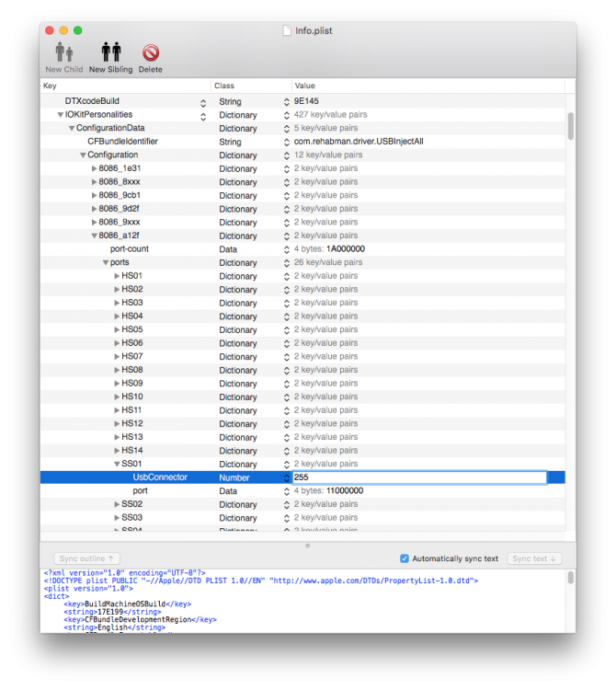Collapse the IOKitPersonalities node

(x=61, y=115)
